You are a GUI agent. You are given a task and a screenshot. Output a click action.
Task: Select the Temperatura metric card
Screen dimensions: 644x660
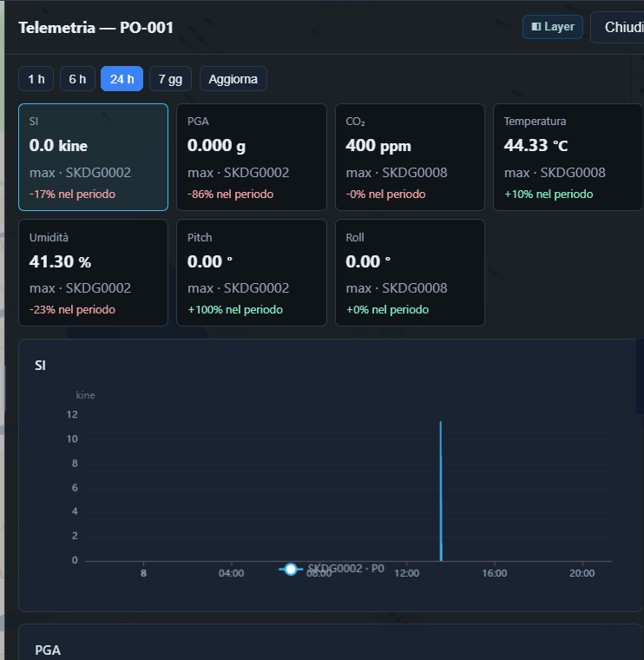568,157
